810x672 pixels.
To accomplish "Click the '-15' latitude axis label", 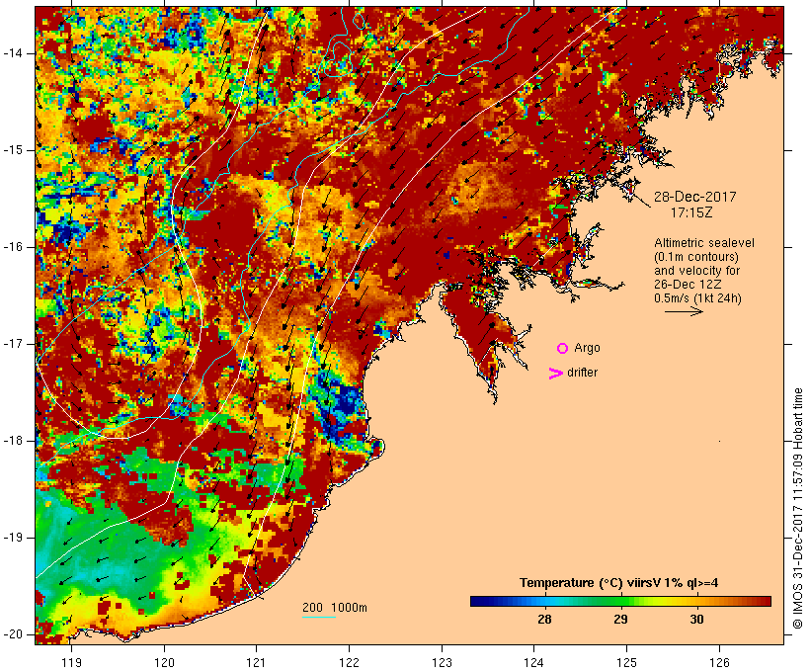I will [13, 150].
